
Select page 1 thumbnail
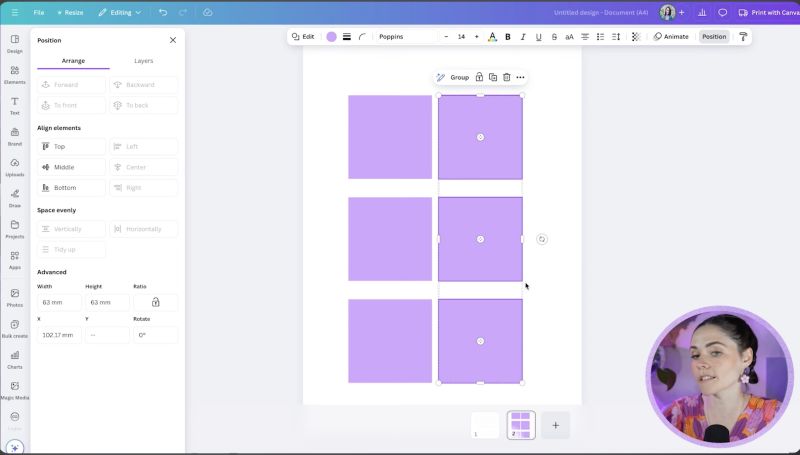(485, 425)
